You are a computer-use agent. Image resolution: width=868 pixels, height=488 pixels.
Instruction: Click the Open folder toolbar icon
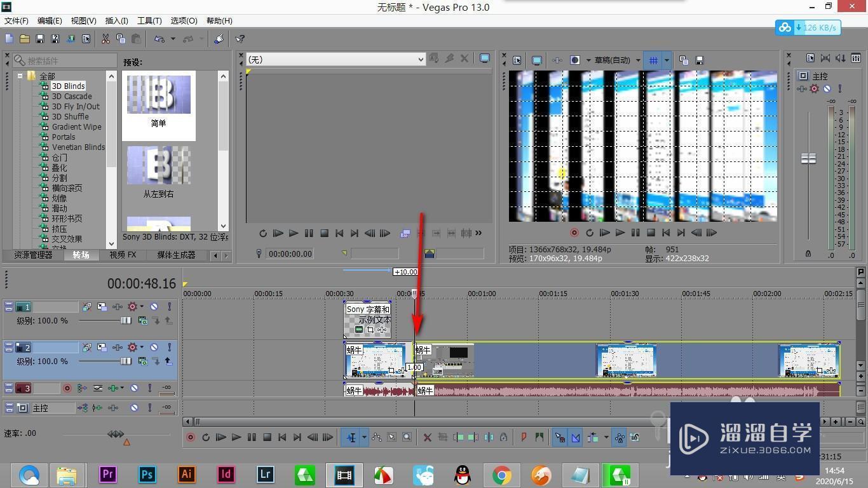25,39
